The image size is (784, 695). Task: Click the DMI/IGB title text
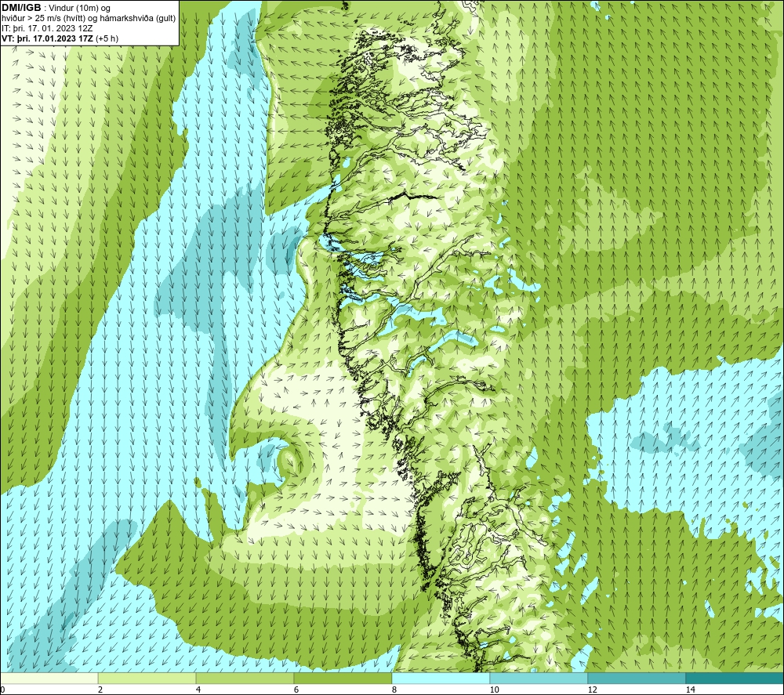21,8
